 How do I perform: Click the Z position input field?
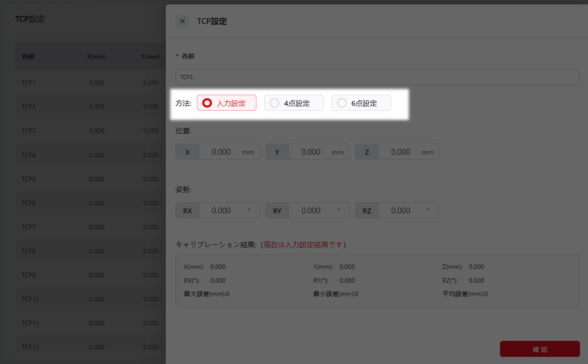(400, 152)
